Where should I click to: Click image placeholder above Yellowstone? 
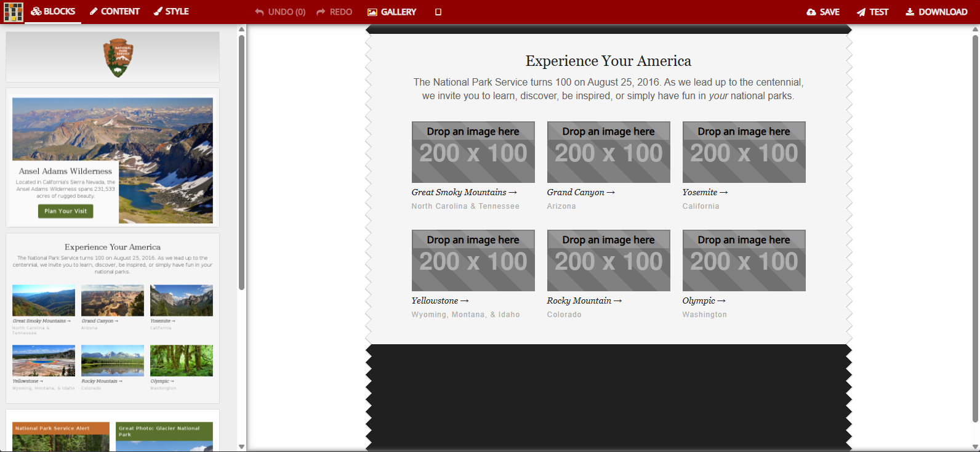(473, 260)
